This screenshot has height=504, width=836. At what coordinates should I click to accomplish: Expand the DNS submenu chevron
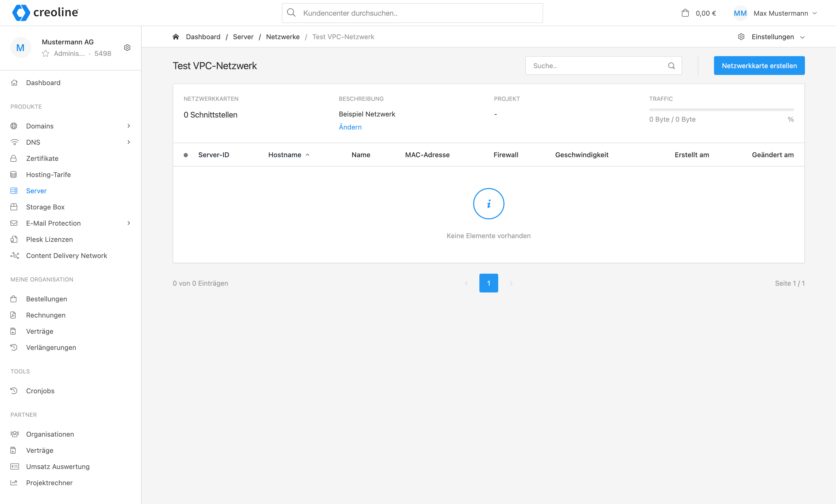click(129, 142)
